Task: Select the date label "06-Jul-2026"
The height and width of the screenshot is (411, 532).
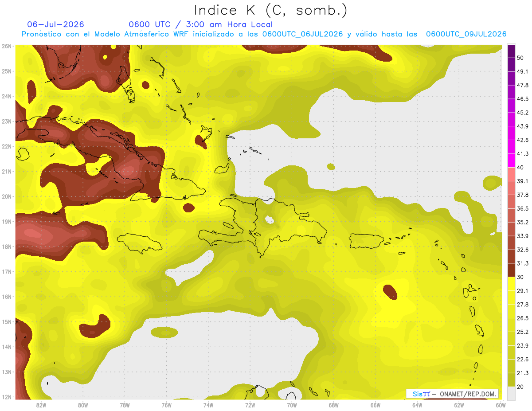Action: click(55, 24)
